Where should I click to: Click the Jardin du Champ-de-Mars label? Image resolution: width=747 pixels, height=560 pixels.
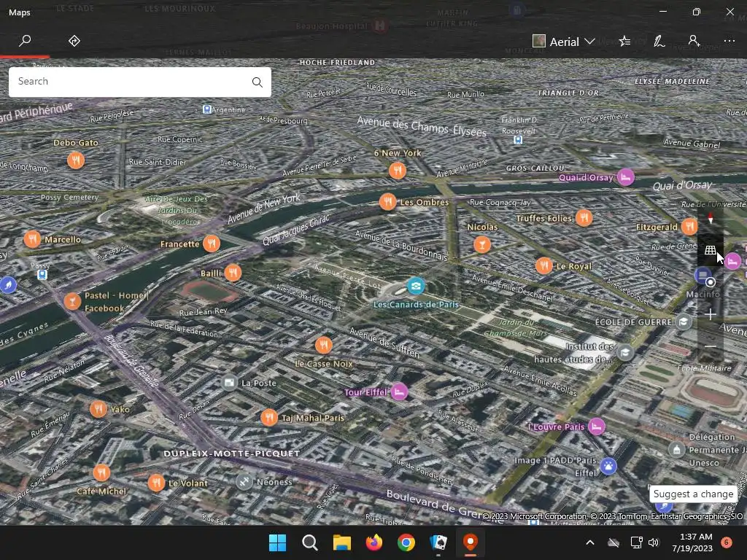516,327
